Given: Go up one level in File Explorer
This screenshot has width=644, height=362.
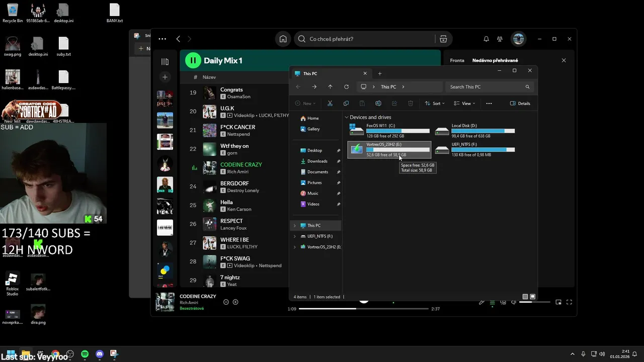Looking at the screenshot, I should tap(330, 86).
